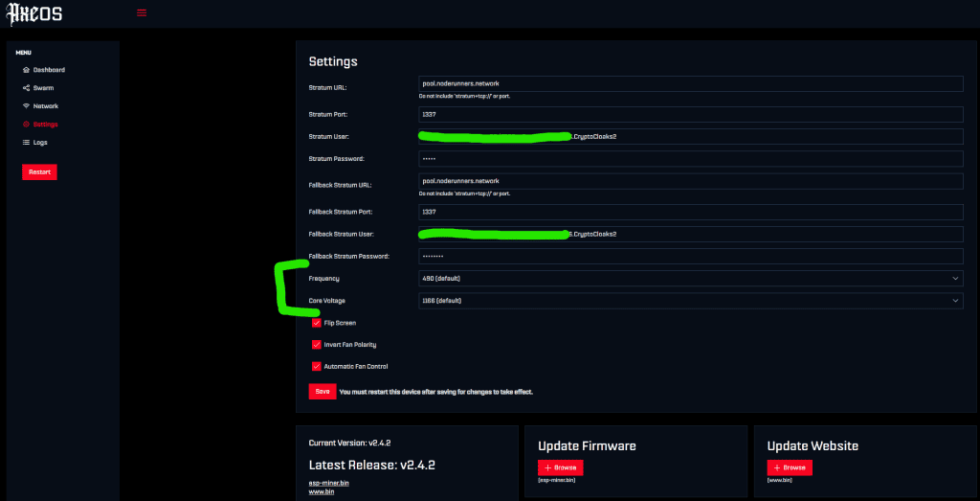Click the red Restart button

pos(39,172)
